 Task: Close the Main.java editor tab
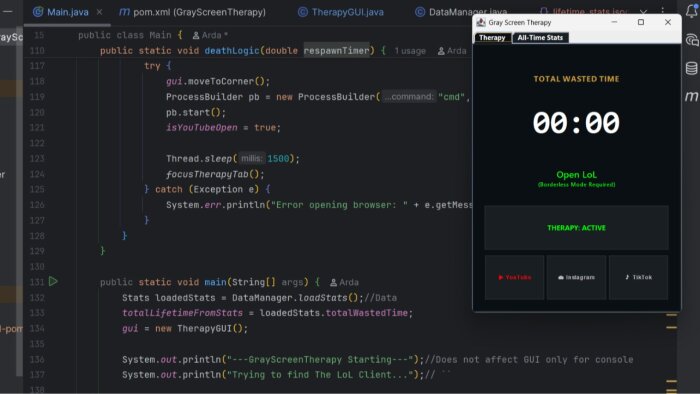point(99,12)
